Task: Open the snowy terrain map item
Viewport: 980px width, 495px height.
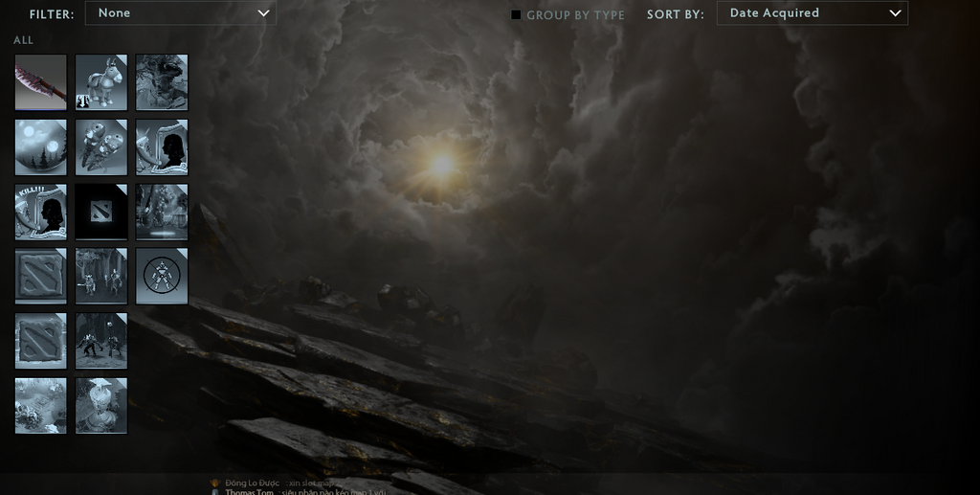Action: [x=41, y=405]
